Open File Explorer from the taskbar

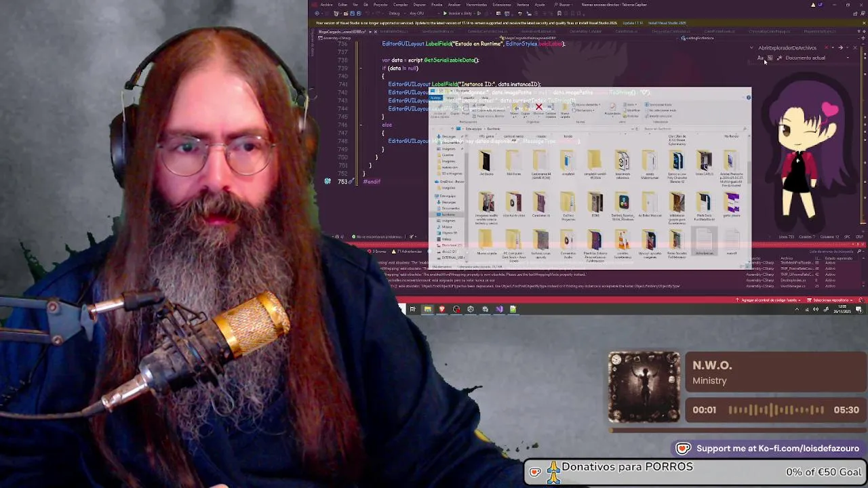tap(428, 309)
